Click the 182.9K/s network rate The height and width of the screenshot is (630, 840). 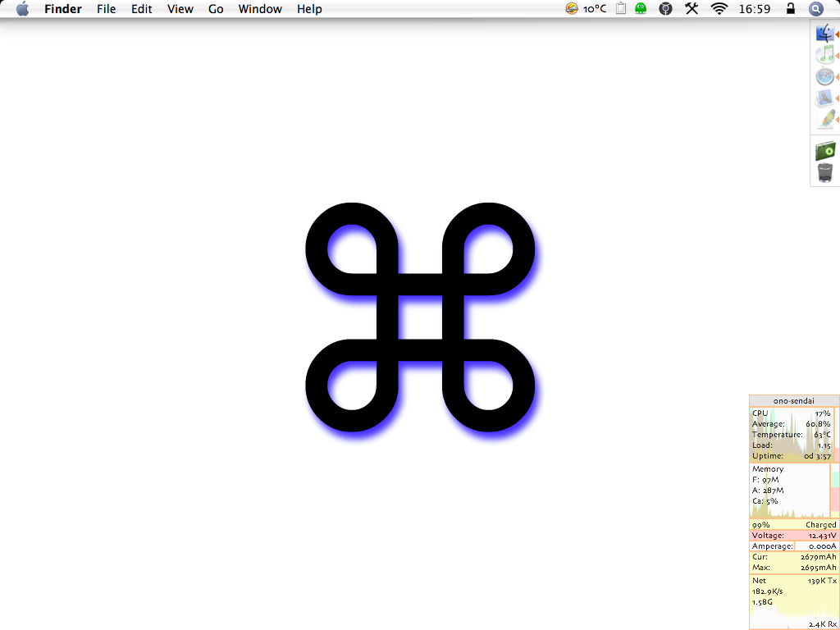[x=767, y=591]
